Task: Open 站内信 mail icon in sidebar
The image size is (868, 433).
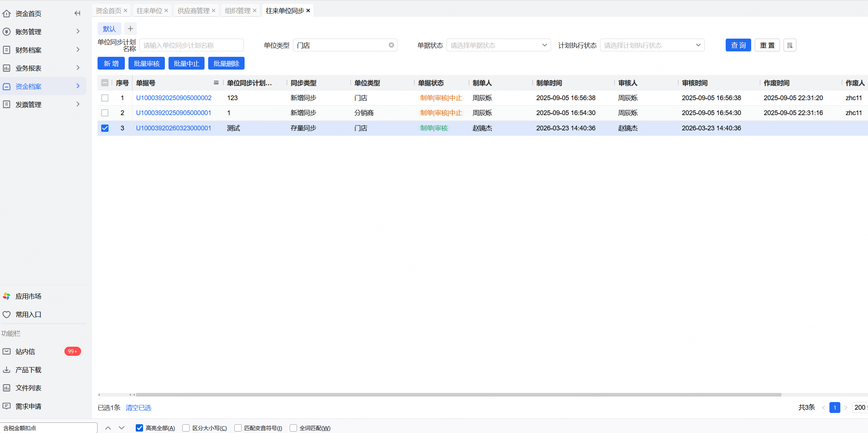Action: tap(7, 351)
